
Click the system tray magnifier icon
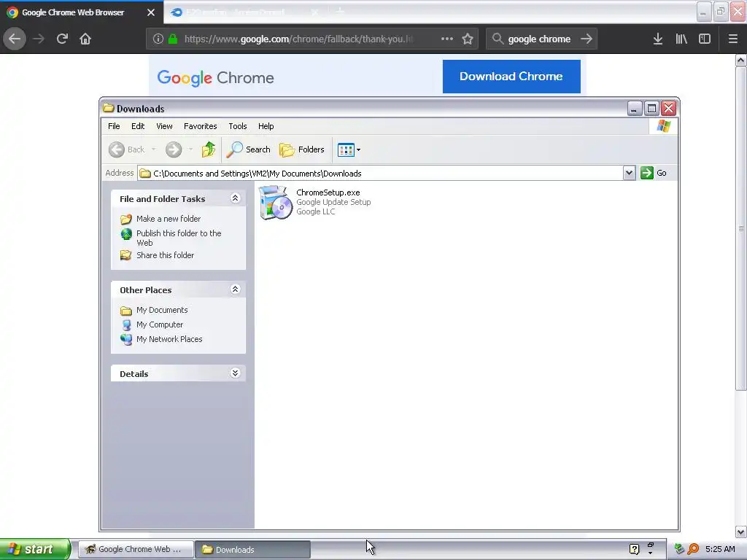pos(693,549)
